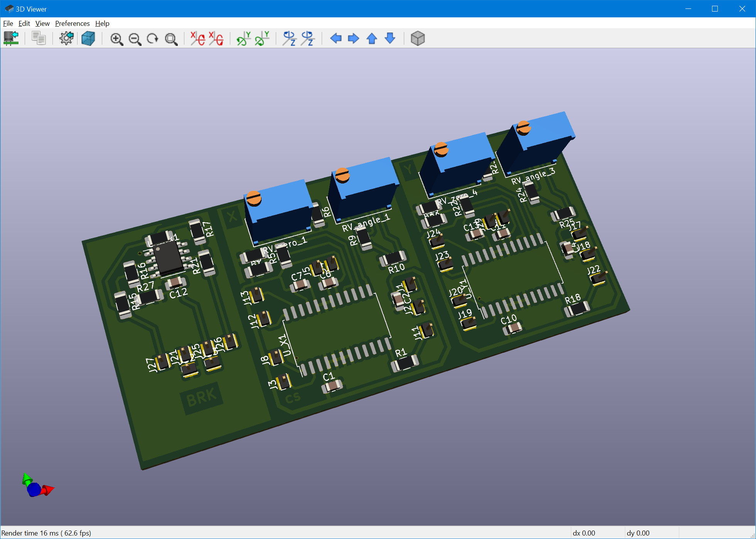Open the View menu

pyautogui.click(x=42, y=24)
